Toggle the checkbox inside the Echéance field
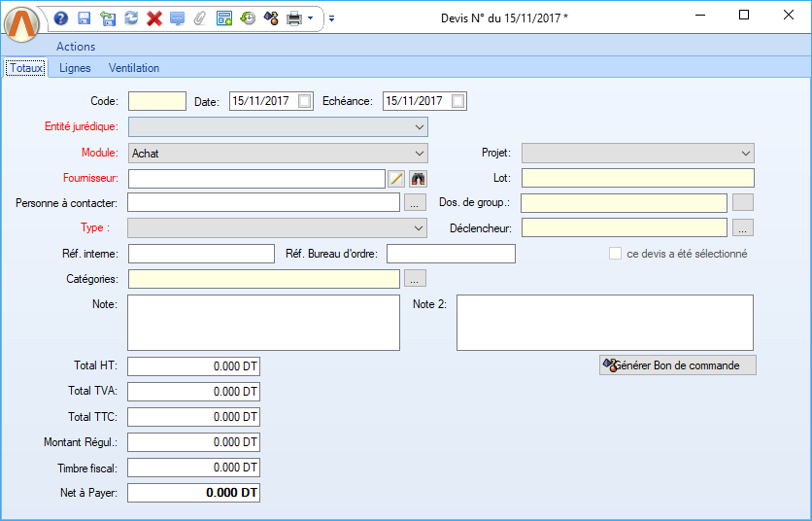Viewport: 812px width, 521px height. click(x=458, y=101)
